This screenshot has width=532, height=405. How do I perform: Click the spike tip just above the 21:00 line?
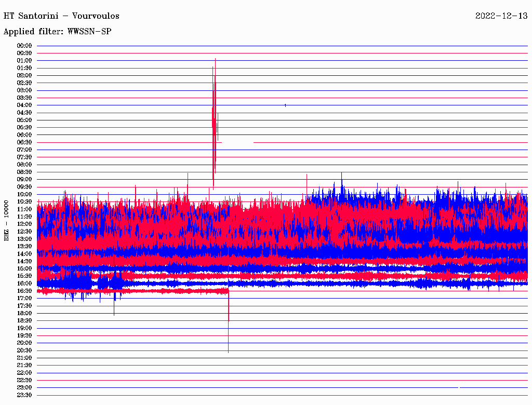(228, 352)
